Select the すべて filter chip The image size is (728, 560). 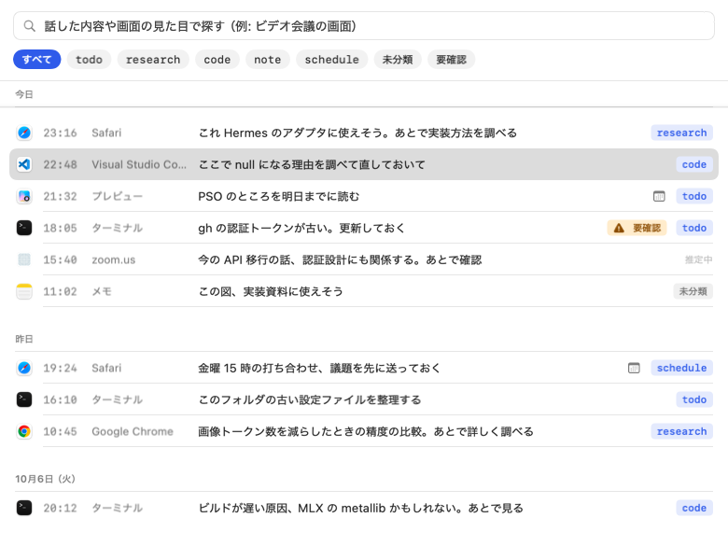click(36, 60)
